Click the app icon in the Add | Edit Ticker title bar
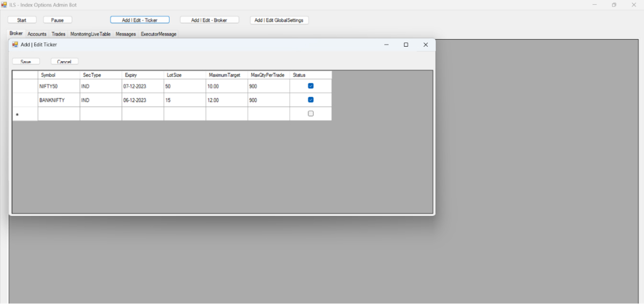The width and height of the screenshot is (644, 304). (x=15, y=45)
